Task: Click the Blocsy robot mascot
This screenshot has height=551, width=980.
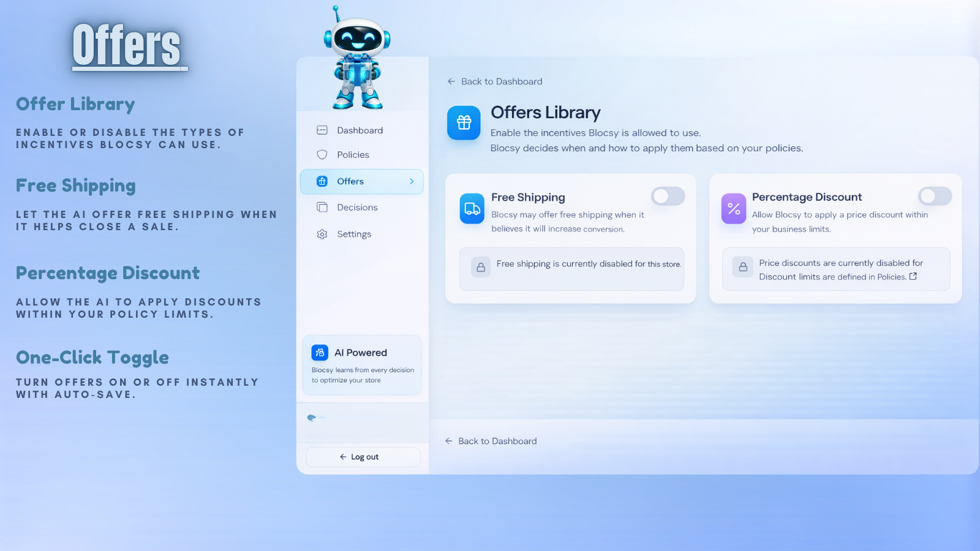Action: (x=357, y=58)
